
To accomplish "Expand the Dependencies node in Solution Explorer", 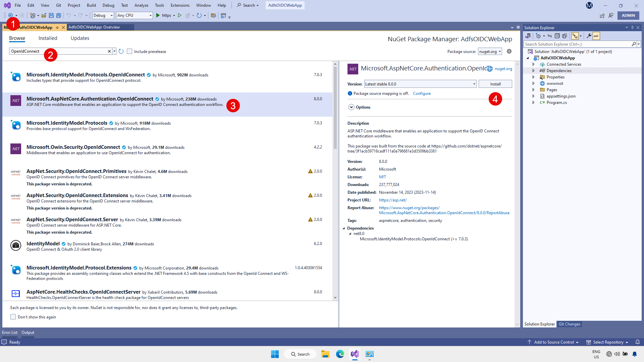I will pyautogui.click(x=533, y=71).
